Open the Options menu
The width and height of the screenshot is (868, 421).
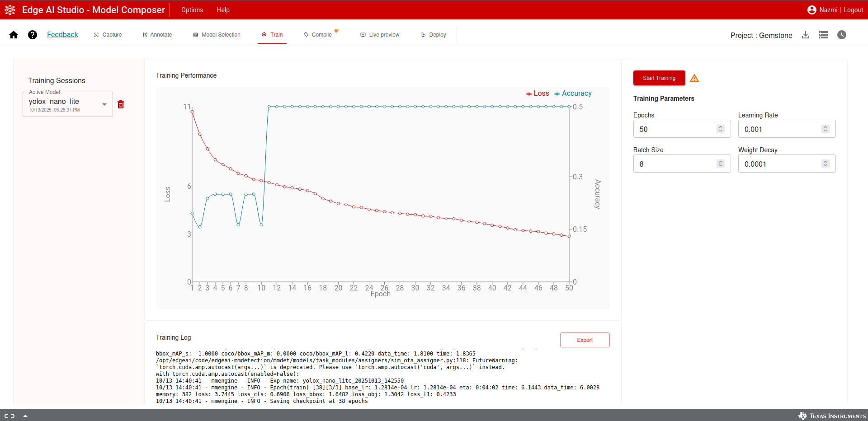click(192, 10)
